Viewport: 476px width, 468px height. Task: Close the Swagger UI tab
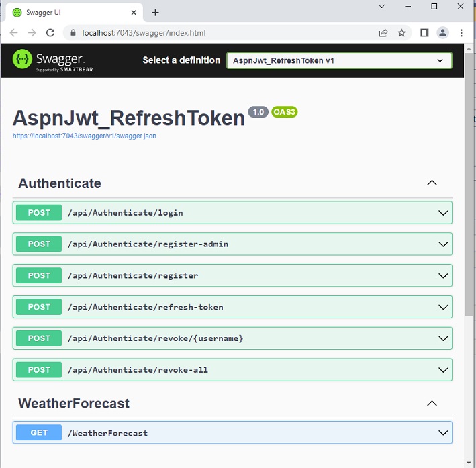click(x=134, y=13)
